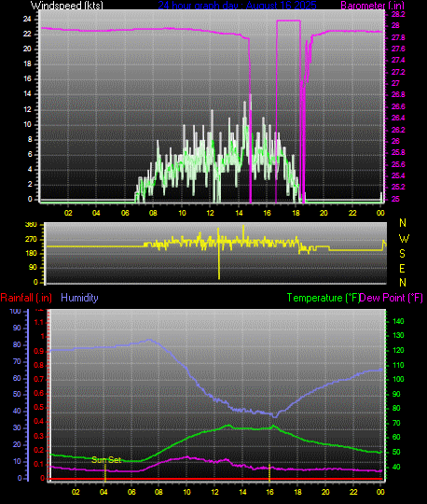Click the 50 temperature axis value
The image size is (427, 504).
396,452
